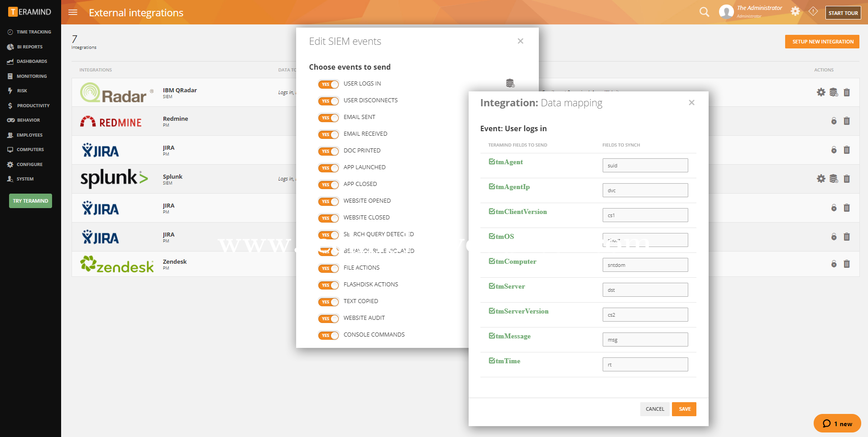868x437 pixels.
Task: Click the suid input for tmAgent
Action: click(x=645, y=166)
